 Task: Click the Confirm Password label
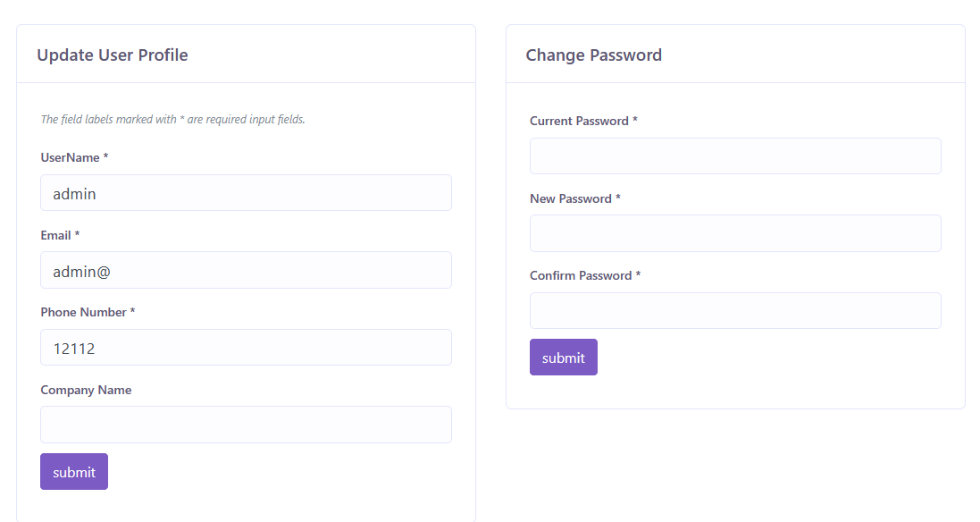pos(581,275)
